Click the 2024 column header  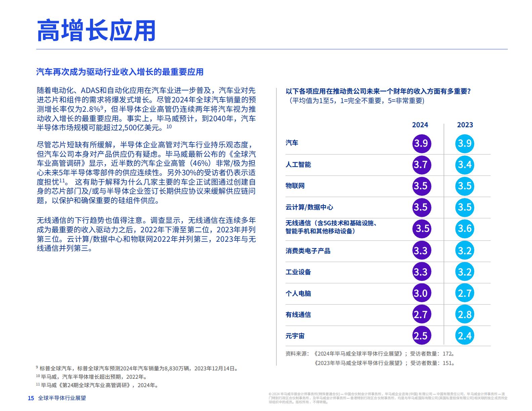pos(420,125)
